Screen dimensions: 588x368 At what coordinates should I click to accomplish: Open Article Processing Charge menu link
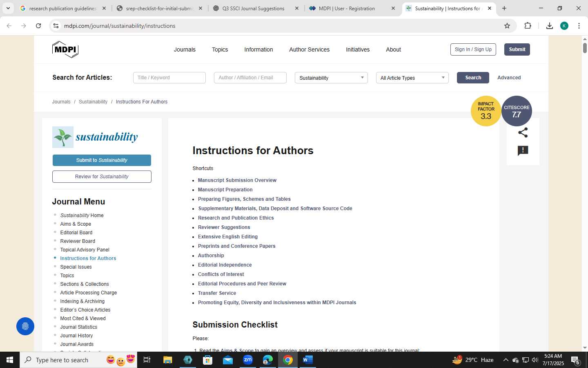tap(89, 293)
